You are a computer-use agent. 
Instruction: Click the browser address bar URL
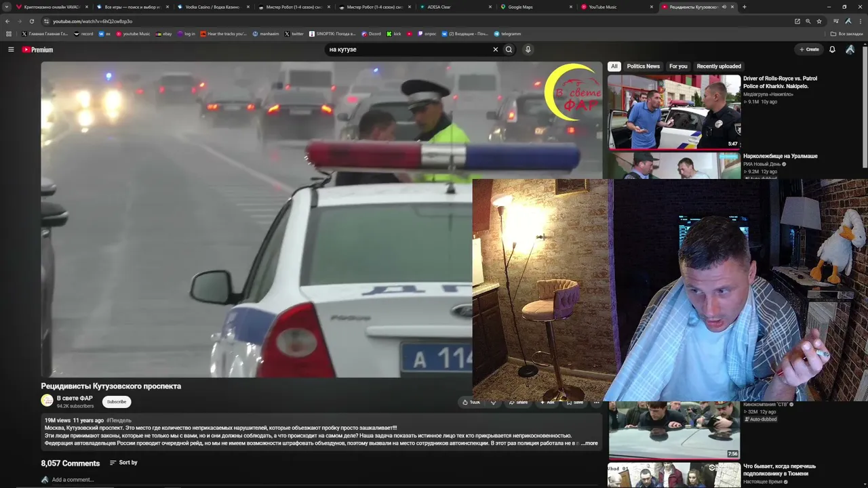[92, 21]
